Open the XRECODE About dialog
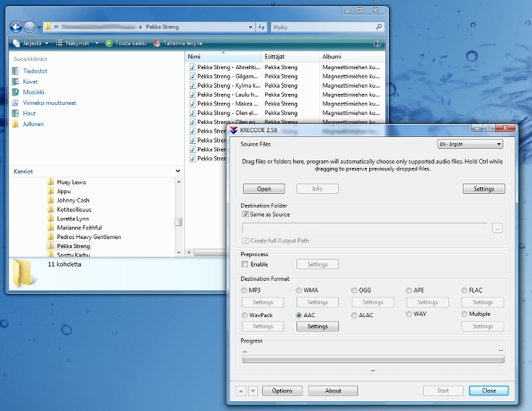Screen dimensions: 532x411 point(333,390)
